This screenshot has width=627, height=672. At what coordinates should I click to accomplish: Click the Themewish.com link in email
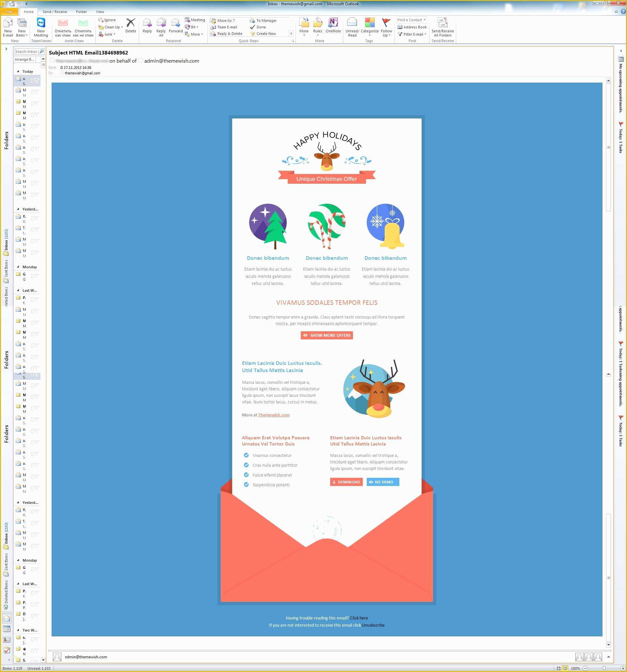pyautogui.click(x=274, y=415)
